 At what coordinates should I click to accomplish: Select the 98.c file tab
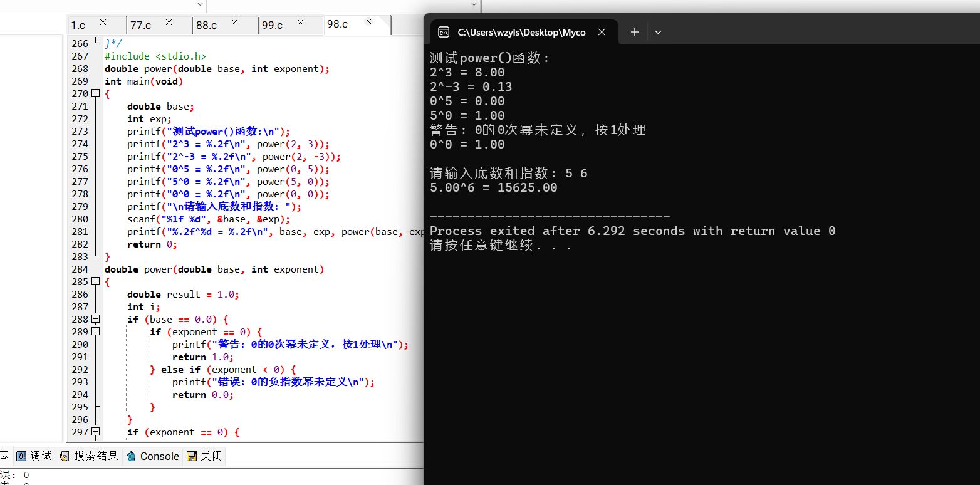tap(337, 24)
